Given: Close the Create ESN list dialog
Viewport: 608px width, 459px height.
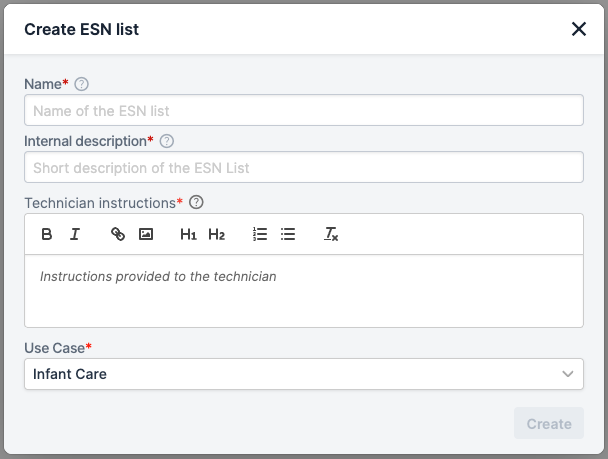Looking at the screenshot, I should tap(579, 29).
